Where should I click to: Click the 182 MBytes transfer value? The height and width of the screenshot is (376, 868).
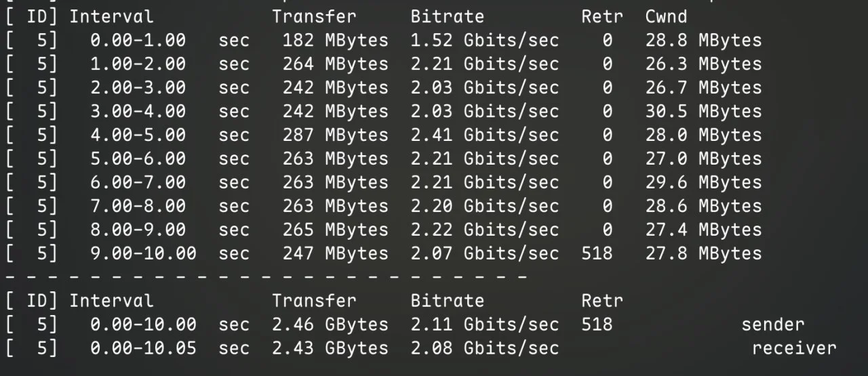pos(336,41)
